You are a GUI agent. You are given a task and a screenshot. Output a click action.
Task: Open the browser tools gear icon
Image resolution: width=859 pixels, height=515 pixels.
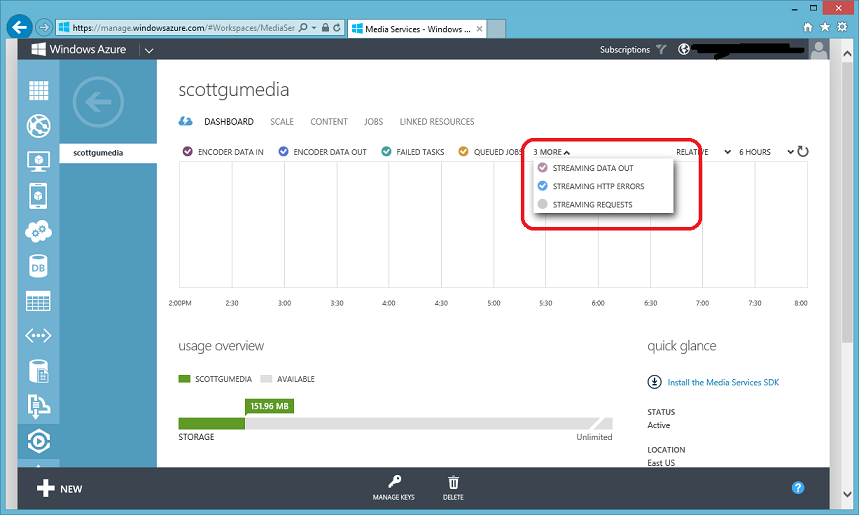click(x=842, y=27)
